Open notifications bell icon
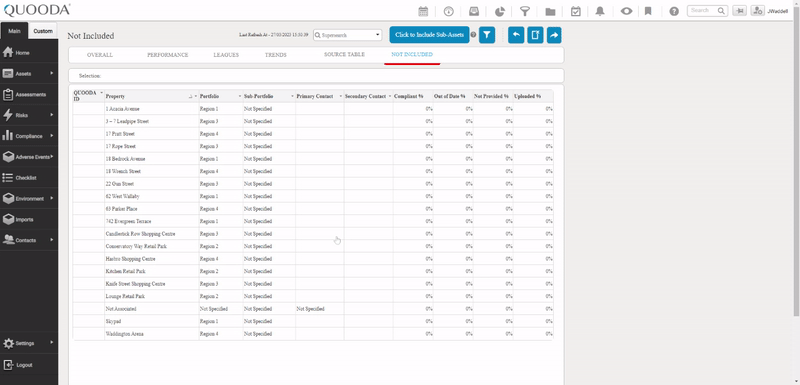 tap(600, 11)
